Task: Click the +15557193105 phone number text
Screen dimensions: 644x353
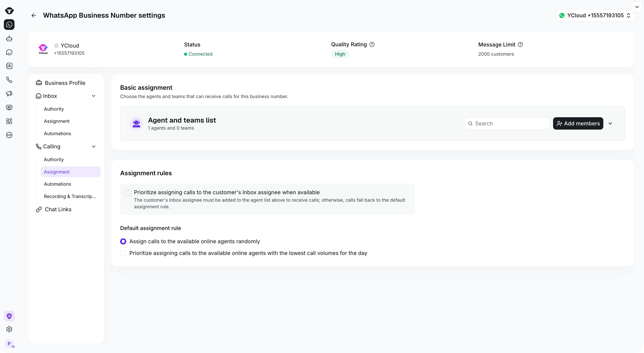Action: click(x=69, y=53)
